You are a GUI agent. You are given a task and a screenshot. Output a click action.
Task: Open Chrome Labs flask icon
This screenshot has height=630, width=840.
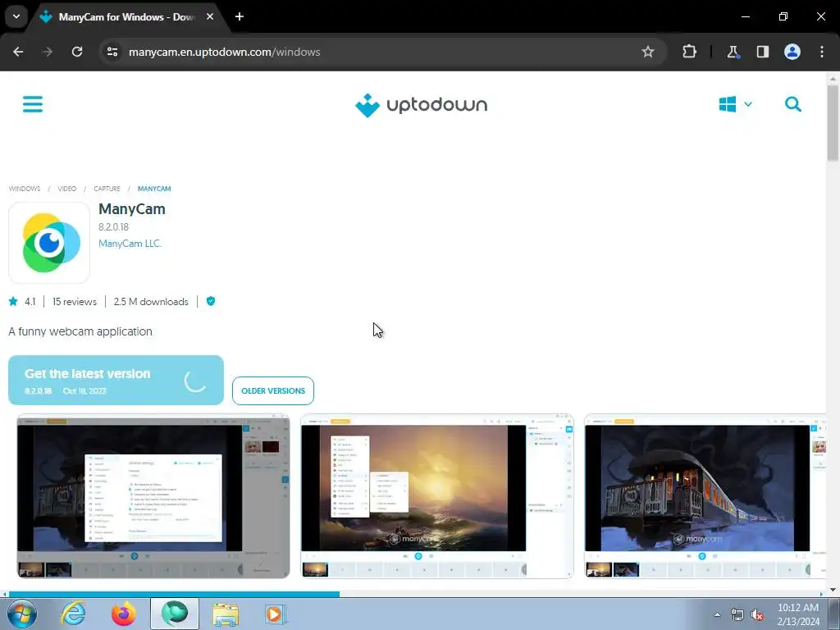(x=733, y=52)
